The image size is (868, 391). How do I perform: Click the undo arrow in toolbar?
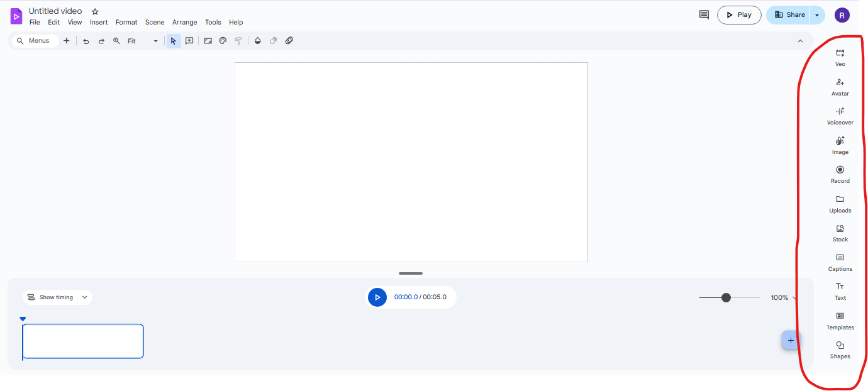[86, 41]
